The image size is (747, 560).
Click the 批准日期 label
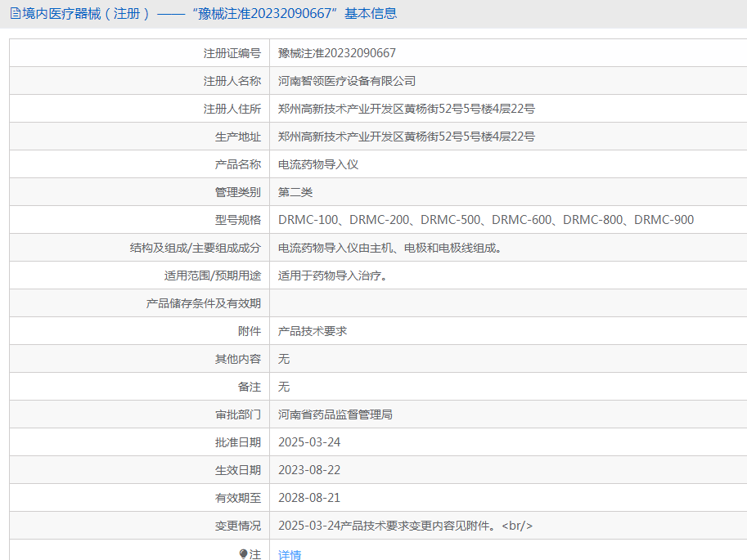pyautogui.click(x=238, y=442)
